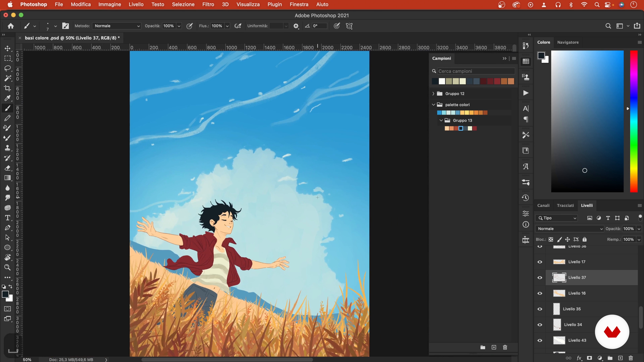Switch to the Navigatore tab
Screen dimensions: 644x362
pos(568,42)
